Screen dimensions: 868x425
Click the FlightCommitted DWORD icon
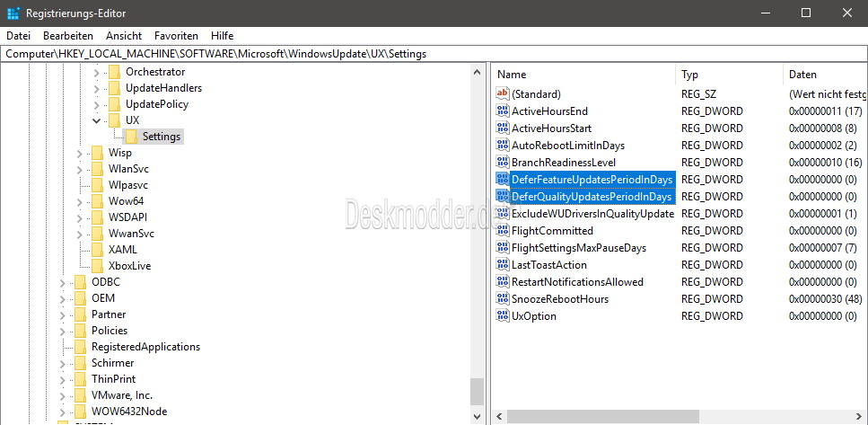point(503,231)
